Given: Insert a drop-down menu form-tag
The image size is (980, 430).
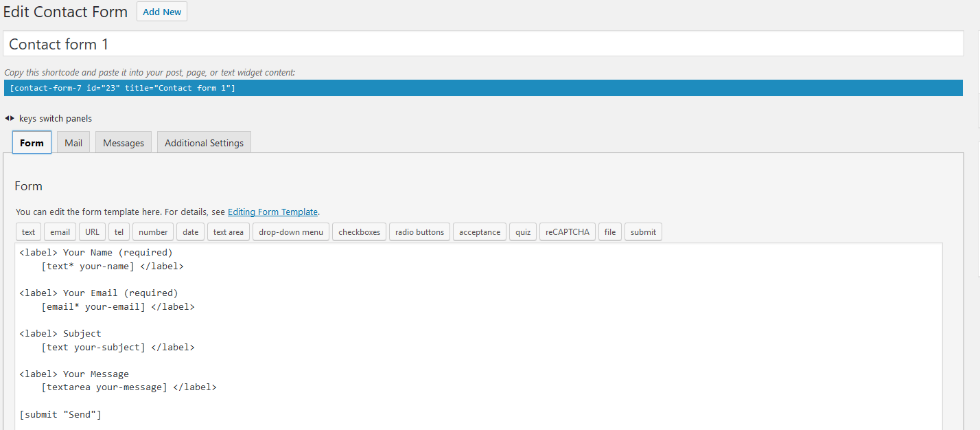Looking at the screenshot, I should (290, 231).
